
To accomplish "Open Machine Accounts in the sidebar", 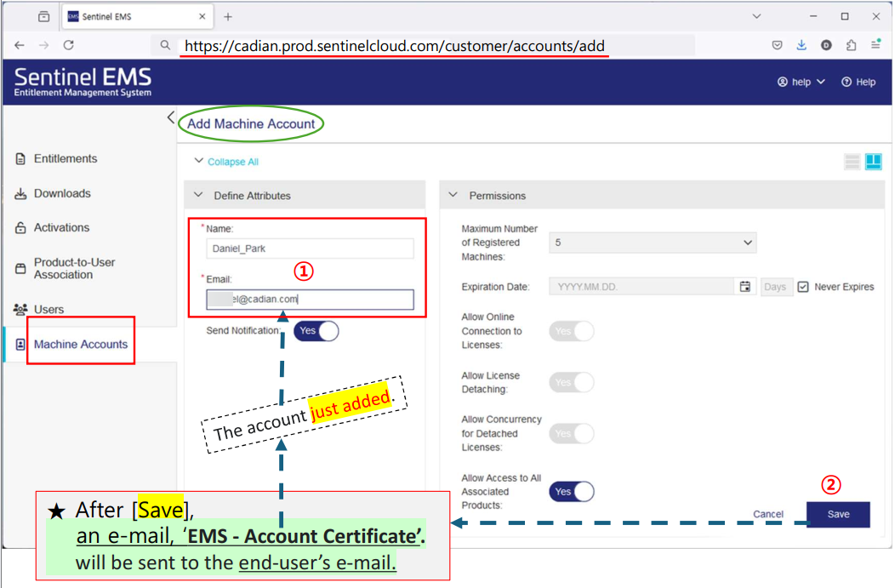I will click(x=81, y=345).
